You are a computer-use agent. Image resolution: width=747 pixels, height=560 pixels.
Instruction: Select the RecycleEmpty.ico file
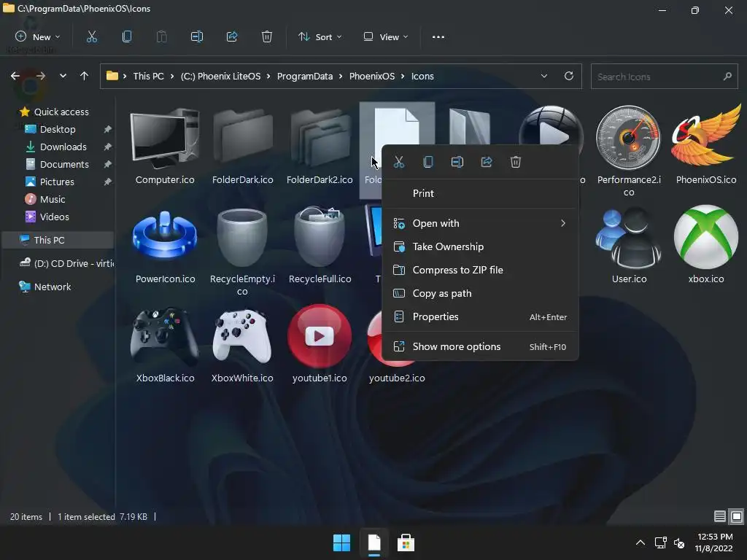click(x=242, y=252)
